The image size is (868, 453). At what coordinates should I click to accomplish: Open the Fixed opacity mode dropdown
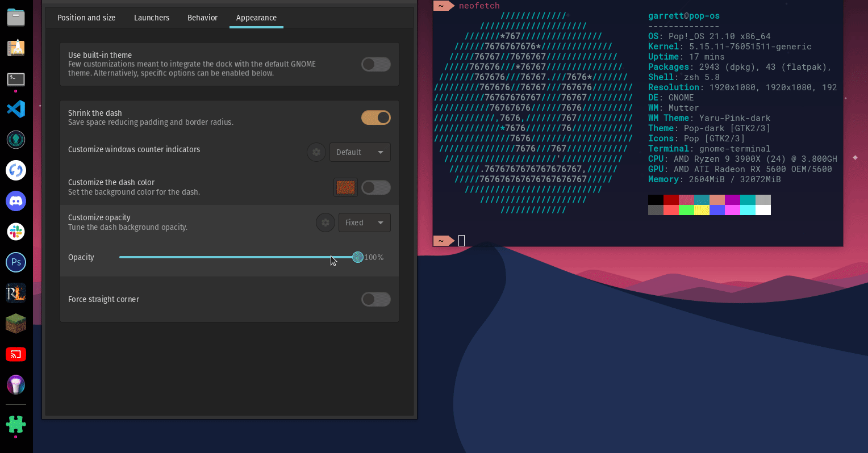365,223
